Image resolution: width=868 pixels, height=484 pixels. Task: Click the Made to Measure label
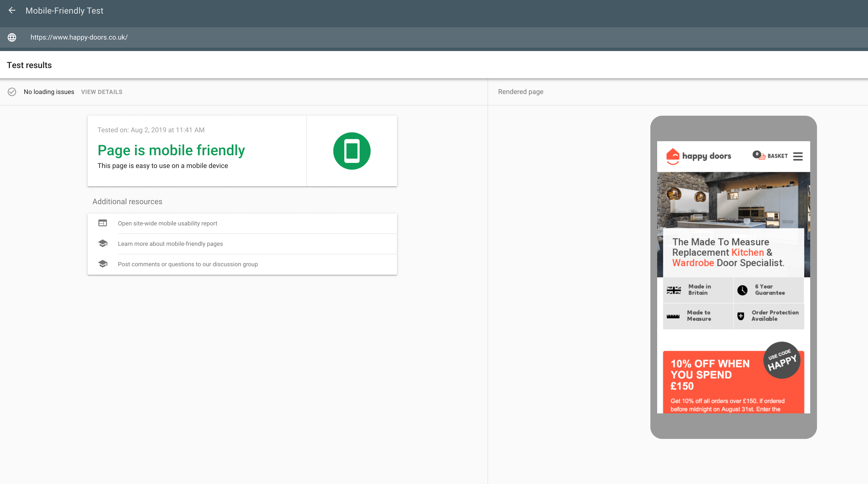(699, 316)
